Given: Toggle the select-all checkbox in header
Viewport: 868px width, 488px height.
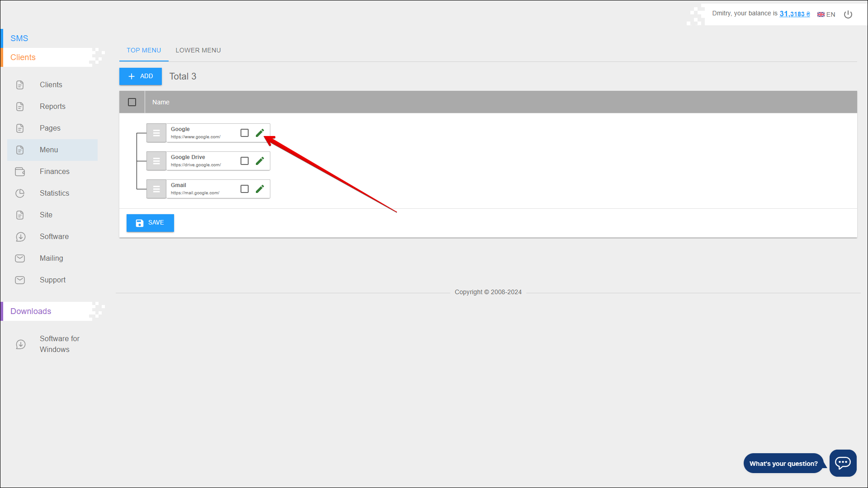Looking at the screenshot, I should (132, 102).
